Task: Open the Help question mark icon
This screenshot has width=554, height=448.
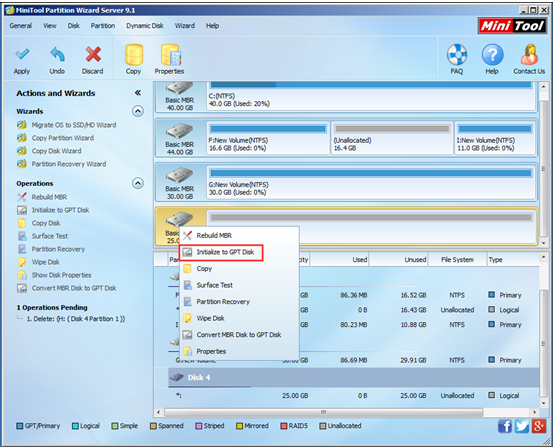Action: (x=492, y=54)
